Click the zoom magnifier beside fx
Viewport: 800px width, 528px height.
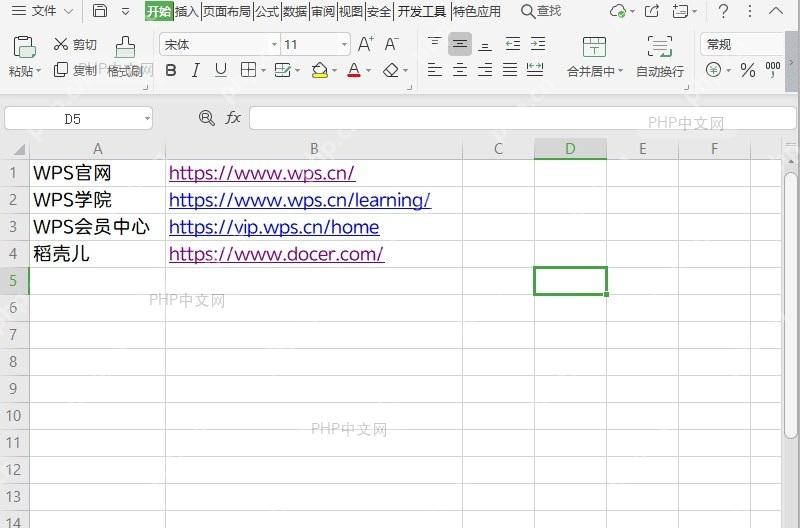click(x=207, y=118)
